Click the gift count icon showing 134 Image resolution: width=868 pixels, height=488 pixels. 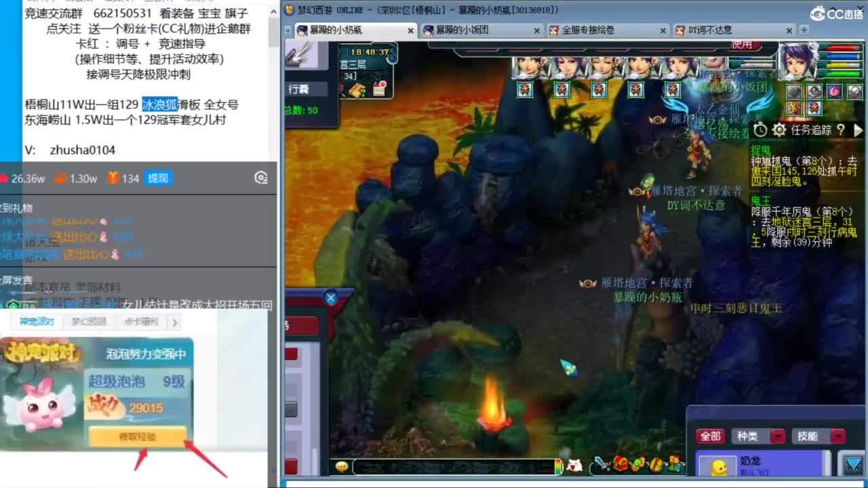pos(113,178)
